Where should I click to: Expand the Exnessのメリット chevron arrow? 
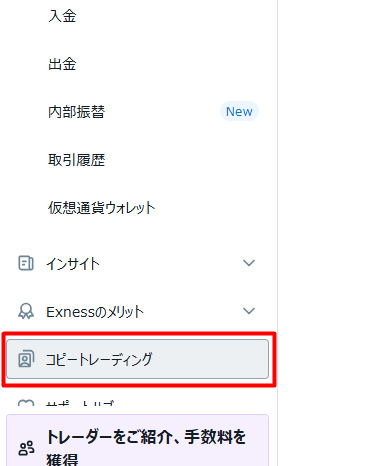(249, 311)
